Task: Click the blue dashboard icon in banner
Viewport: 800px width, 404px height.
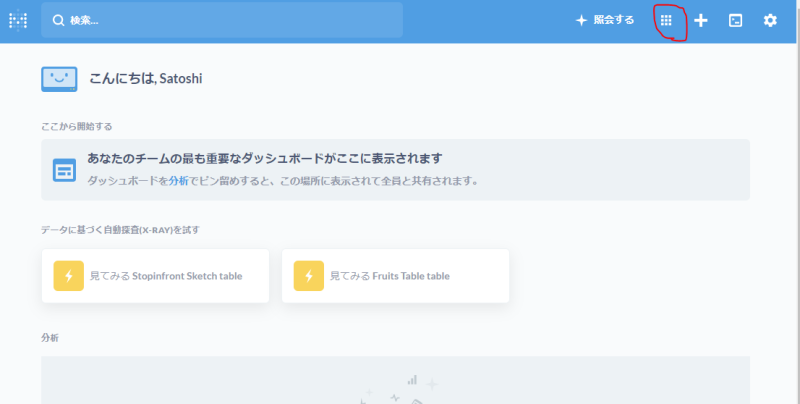Action: [65, 170]
